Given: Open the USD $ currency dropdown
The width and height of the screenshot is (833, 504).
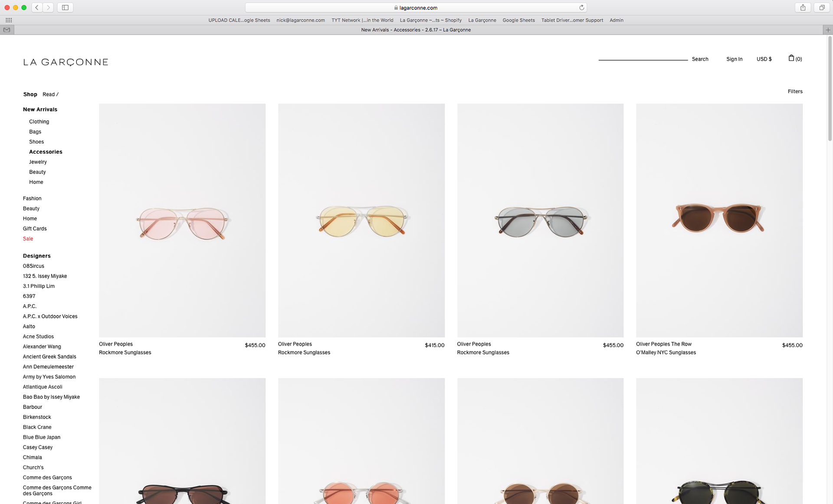Looking at the screenshot, I should (764, 59).
